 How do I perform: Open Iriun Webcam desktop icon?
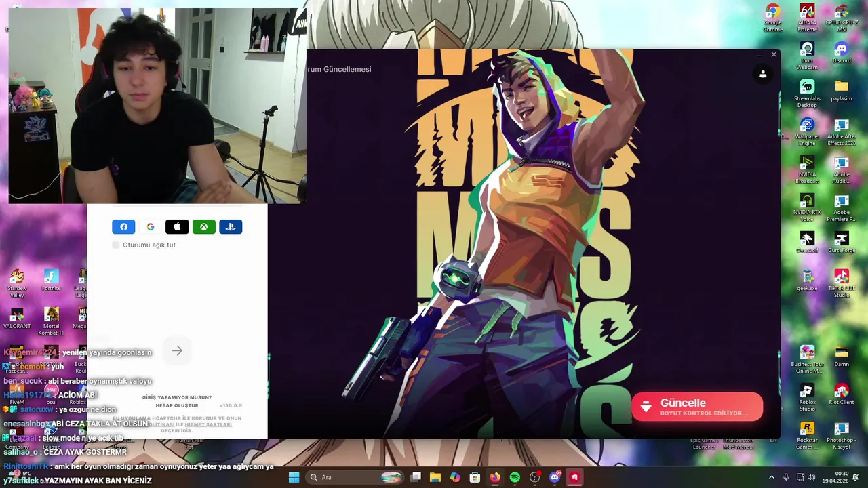tap(807, 56)
